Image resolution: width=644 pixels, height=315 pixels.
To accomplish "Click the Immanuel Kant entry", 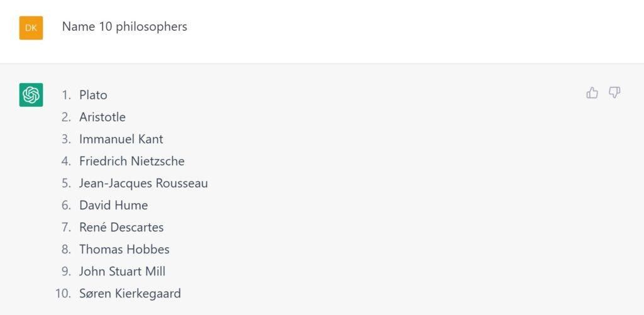I will point(121,139).
